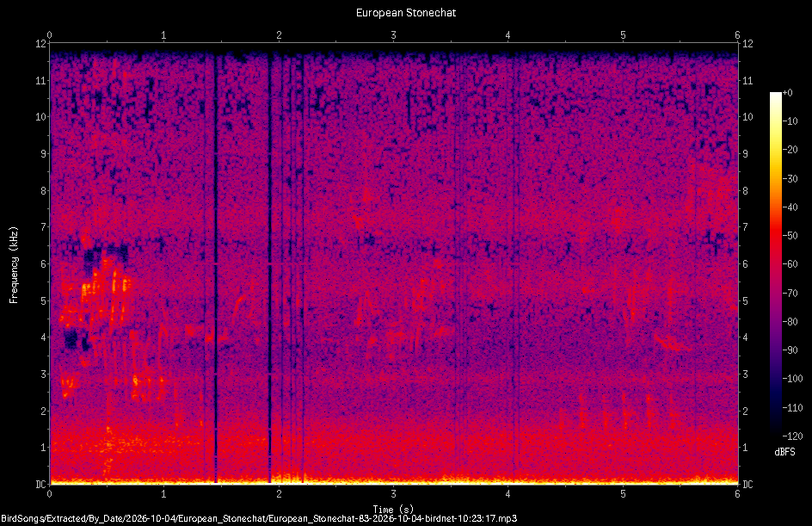This screenshot has width=812, height=526.
Task: Click the dBFS colorbar unit label
Action: [784, 452]
